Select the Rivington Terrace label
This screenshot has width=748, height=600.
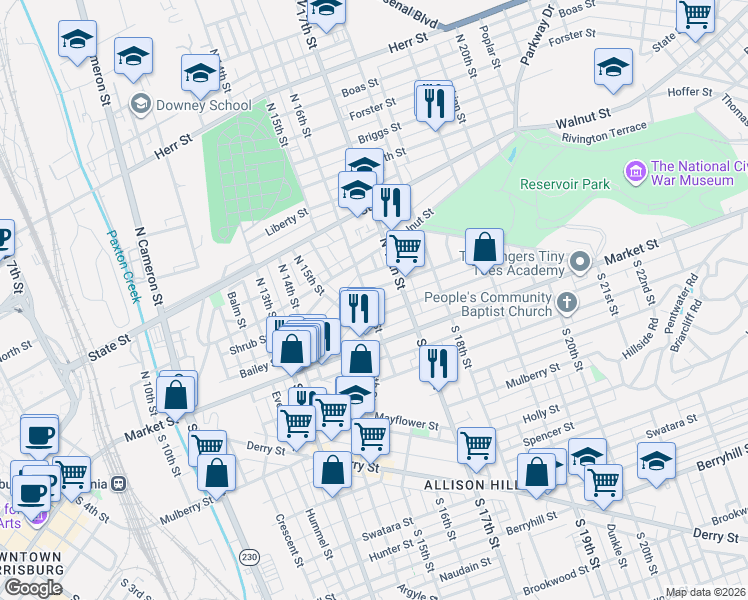[604, 133]
